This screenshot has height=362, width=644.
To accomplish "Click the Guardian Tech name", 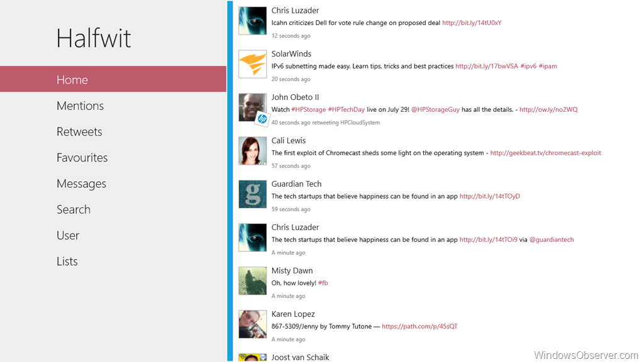I will coord(296,184).
